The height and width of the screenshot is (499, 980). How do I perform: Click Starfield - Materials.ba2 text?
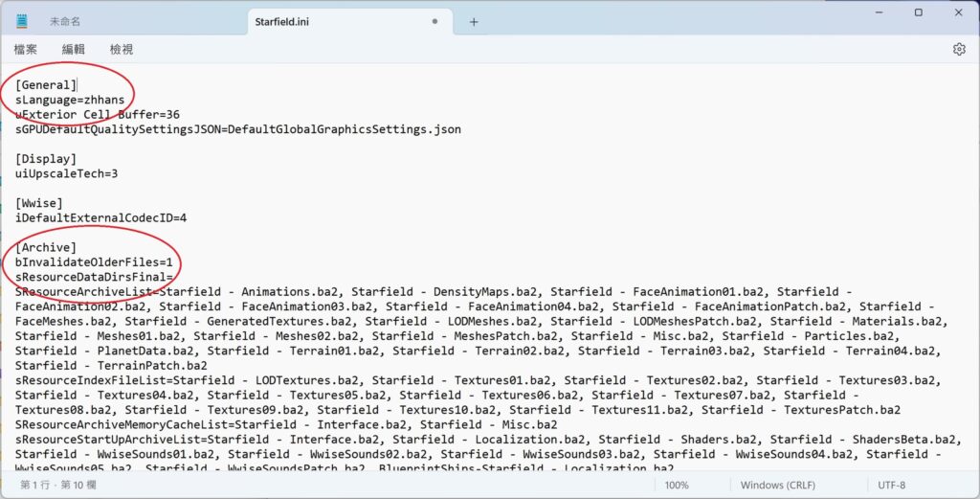[x=856, y=322]
